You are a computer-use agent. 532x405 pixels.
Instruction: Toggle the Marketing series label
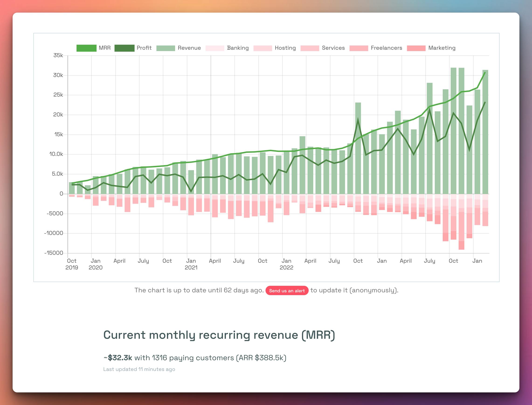pyautogui.click(x=442, y=48)
